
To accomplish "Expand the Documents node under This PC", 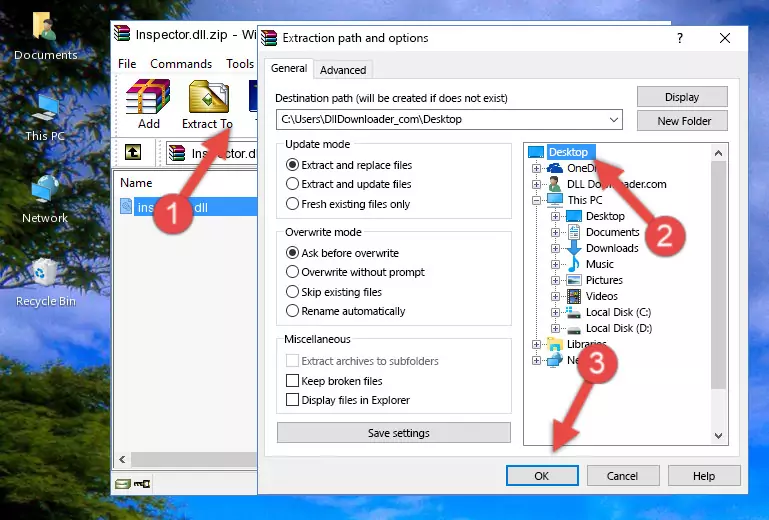I will click(x=555, y=233).
